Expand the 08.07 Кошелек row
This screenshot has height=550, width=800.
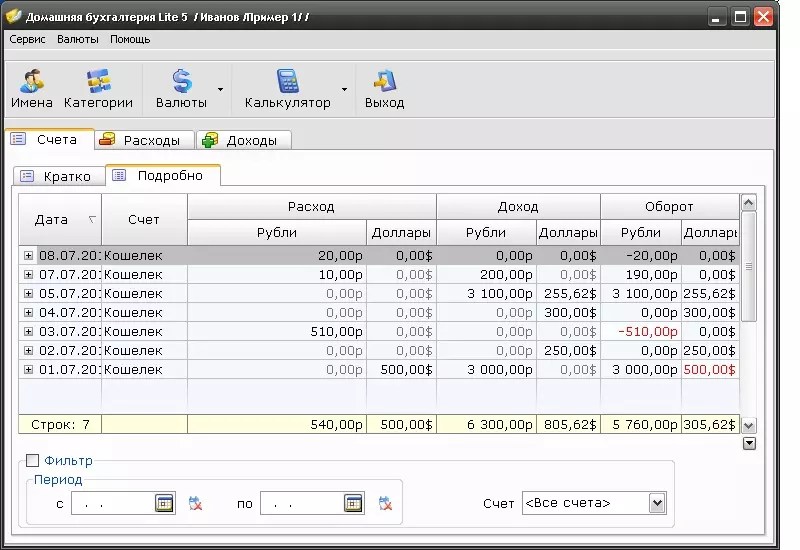[29, 255]
